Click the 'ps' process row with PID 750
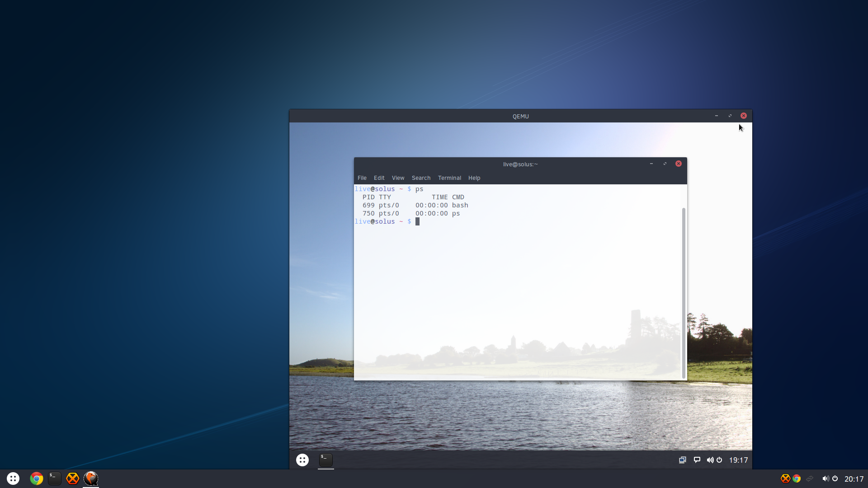 point(411,213)
